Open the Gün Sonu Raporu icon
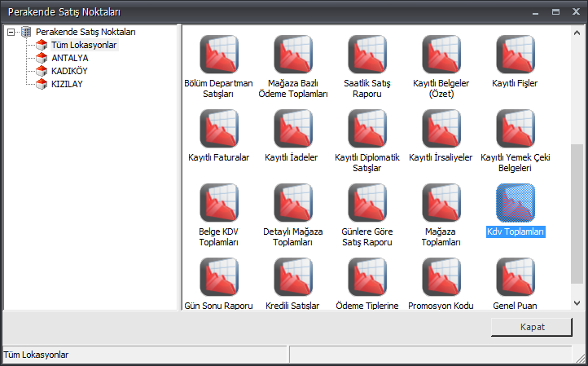The image size is (588, 366). coord(219,277)
